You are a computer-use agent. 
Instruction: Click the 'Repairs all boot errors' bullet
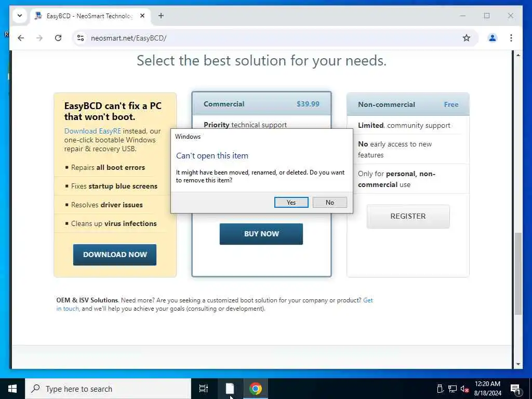click(108, 167)
